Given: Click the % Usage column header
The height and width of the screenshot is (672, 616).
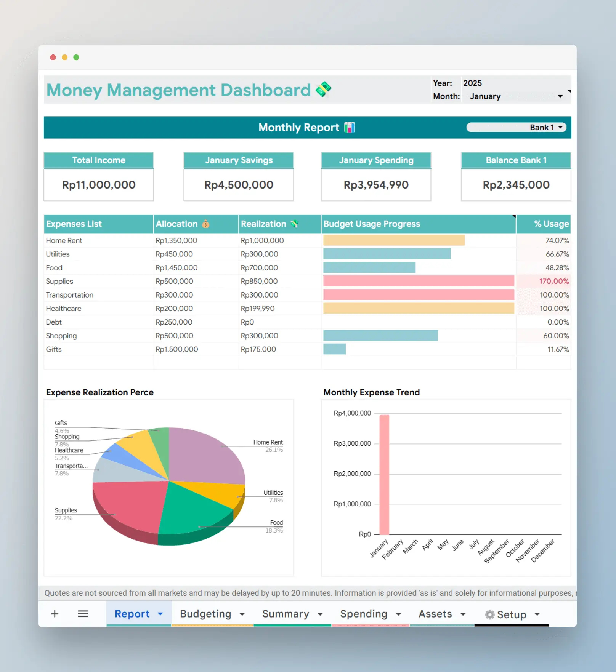Looking at the screenshot, I should pyautogui.click(x=544, y=224).
